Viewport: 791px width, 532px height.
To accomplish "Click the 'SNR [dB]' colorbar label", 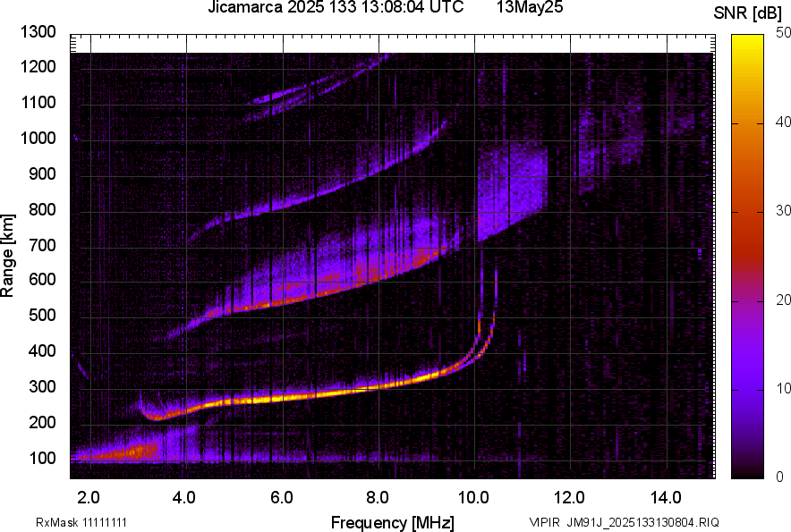I will [748, 13].
